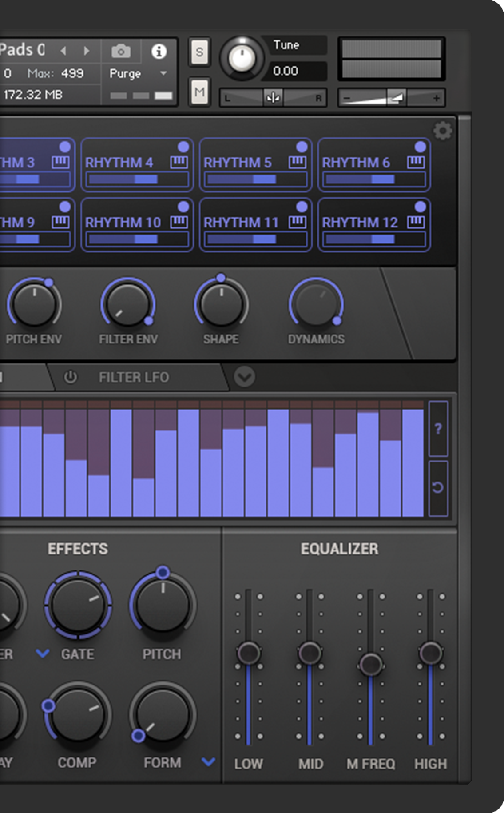
Task: Toggle the Rhythm 6 pad indicator dot
Action: (x=421, y=147)
